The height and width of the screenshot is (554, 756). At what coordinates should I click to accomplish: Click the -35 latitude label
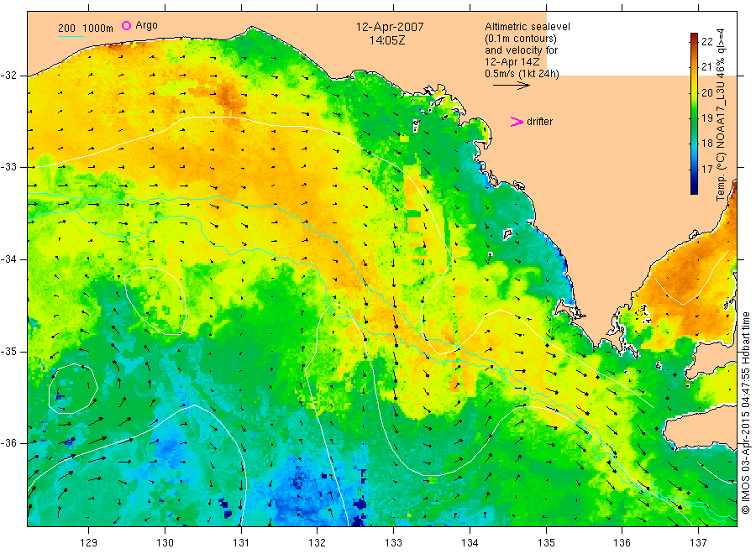[8, 352]
